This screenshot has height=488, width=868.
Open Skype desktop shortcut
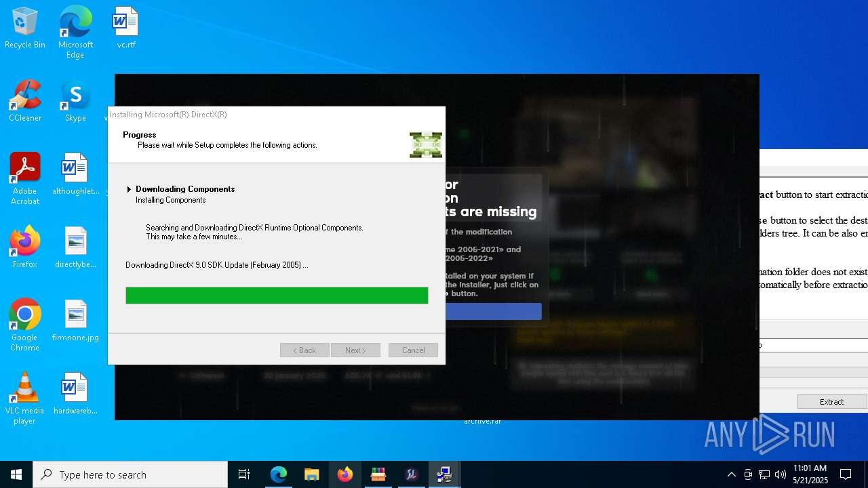[75, 102]
